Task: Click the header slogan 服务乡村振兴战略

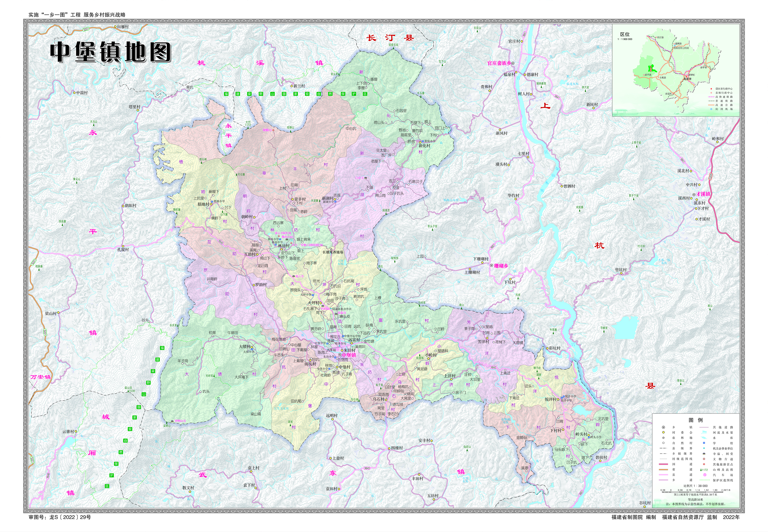Action: click(x=104, y=15)
